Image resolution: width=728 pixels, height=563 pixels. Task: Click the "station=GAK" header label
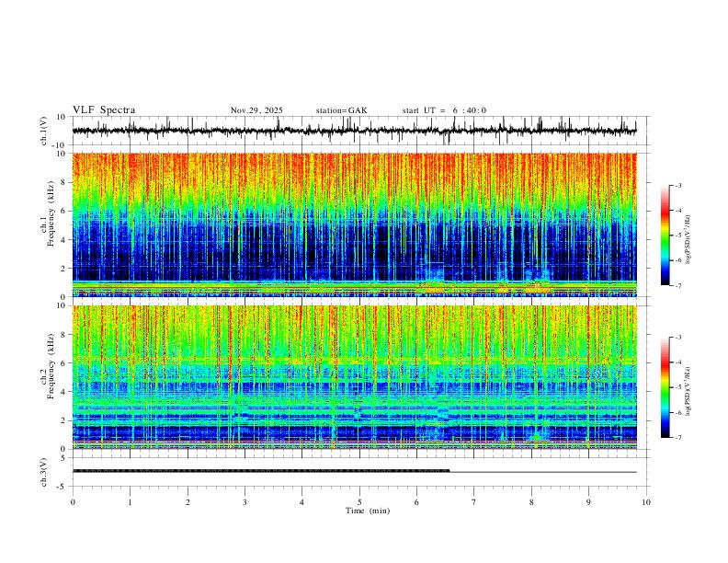pos(342,110)
